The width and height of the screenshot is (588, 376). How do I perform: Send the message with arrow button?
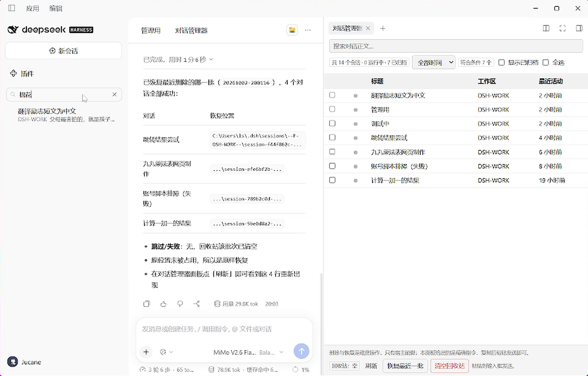click(301, 351)
